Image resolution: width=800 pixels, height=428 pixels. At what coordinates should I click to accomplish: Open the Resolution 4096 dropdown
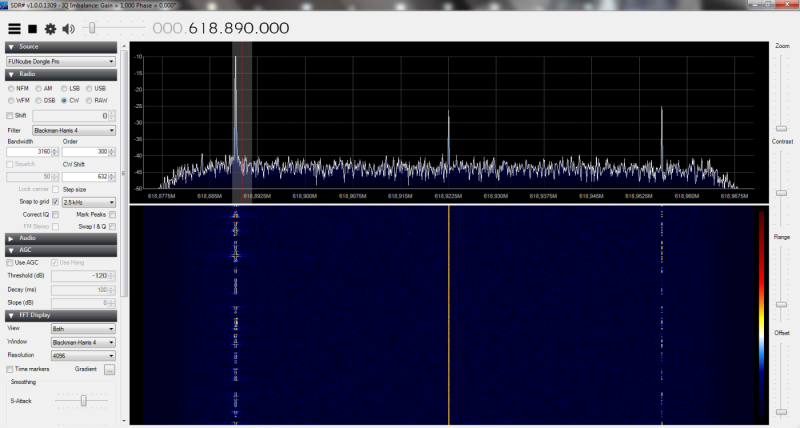point(83,356)
